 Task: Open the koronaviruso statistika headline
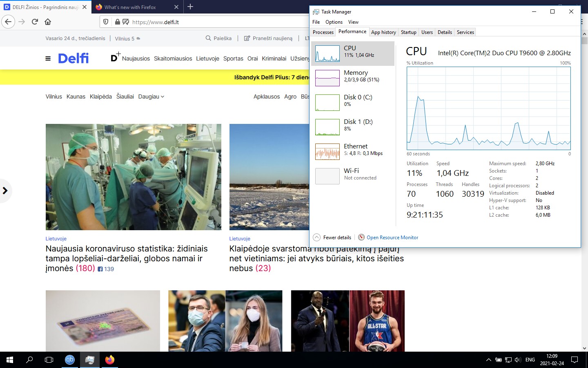coord(127,258)
